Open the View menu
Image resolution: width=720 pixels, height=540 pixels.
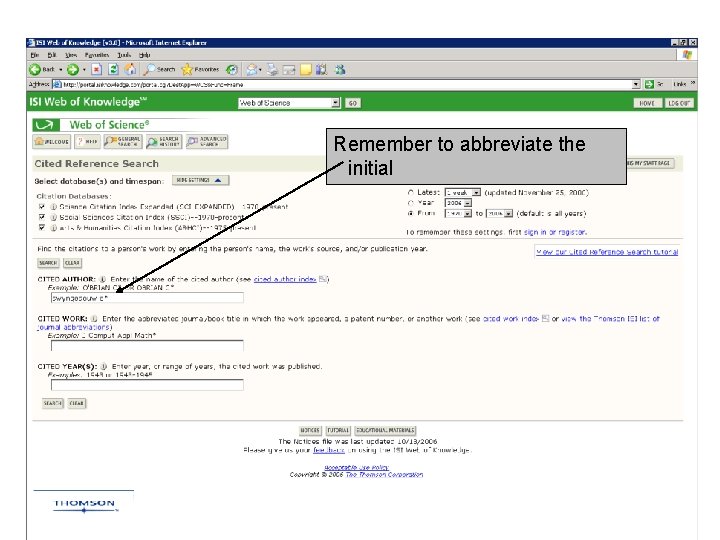71,55
